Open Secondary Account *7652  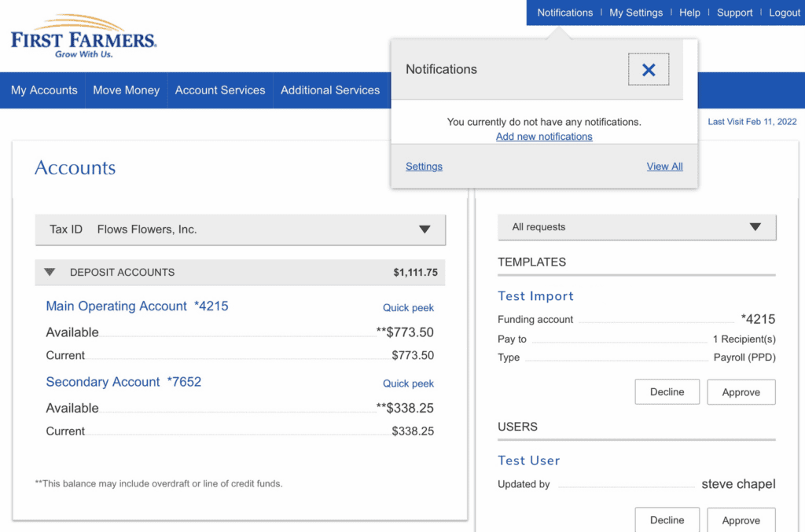click(x=123, y=382)
